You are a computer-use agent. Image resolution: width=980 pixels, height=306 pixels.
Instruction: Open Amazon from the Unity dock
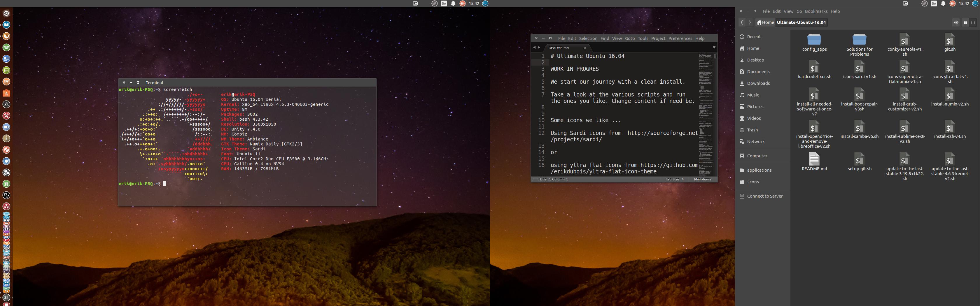(6, 104)
